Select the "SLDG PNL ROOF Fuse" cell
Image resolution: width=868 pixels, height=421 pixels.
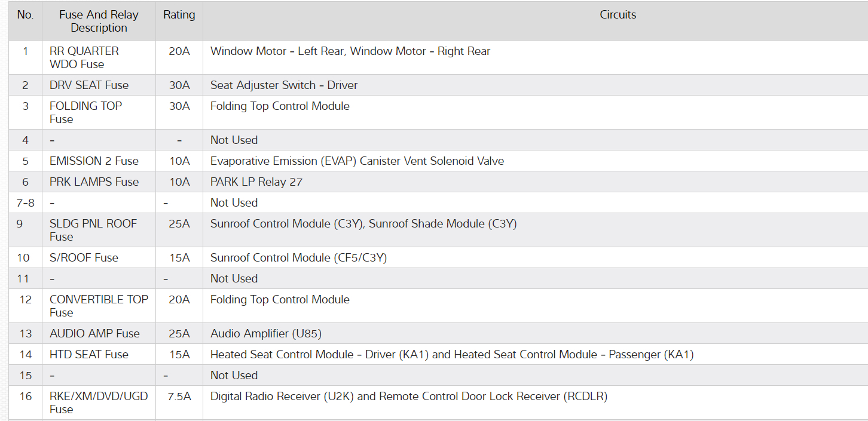pos(93,230)
